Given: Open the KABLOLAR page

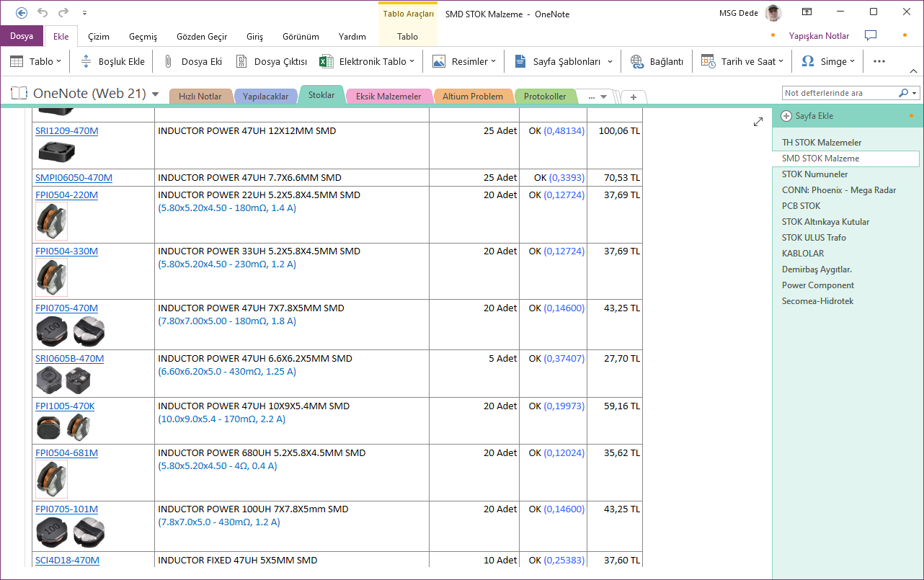Looking at the screenshot, I should pyautogui.click(x=803, y=254).
